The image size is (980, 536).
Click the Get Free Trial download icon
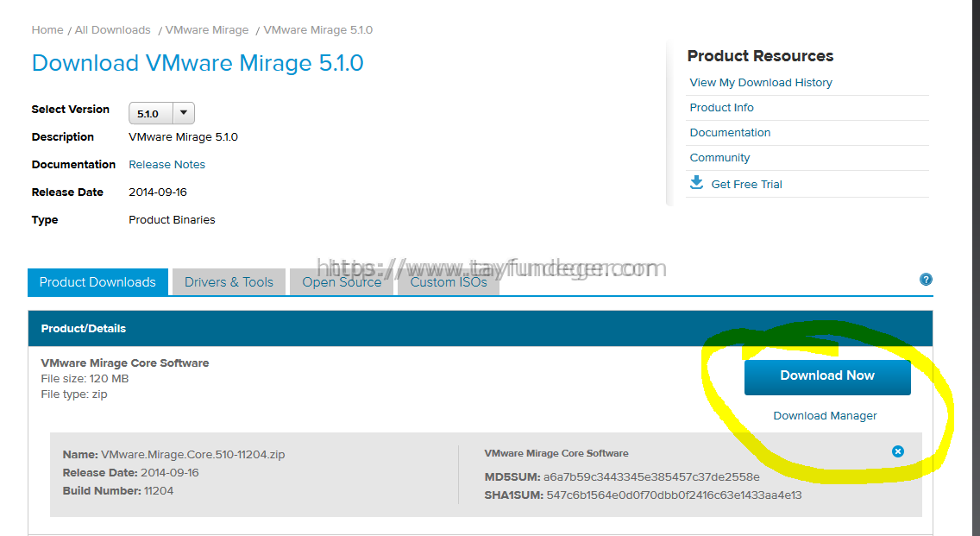(x=696, y=183)
